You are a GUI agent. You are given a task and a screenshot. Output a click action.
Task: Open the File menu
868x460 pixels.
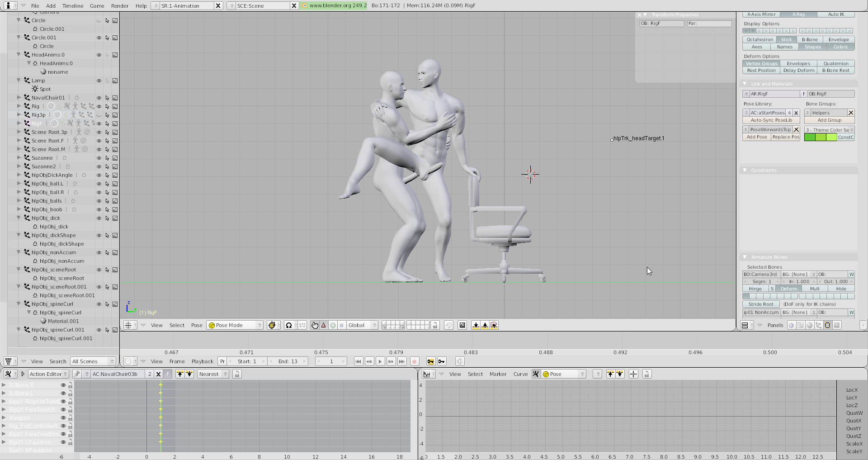[x=35, y=6]
